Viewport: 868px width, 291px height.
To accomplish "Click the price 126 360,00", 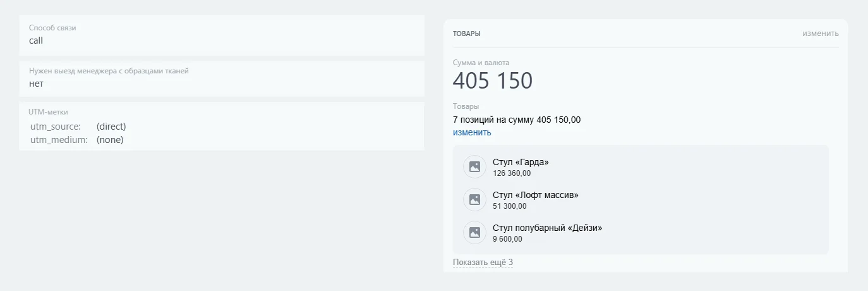I will 512,173.
